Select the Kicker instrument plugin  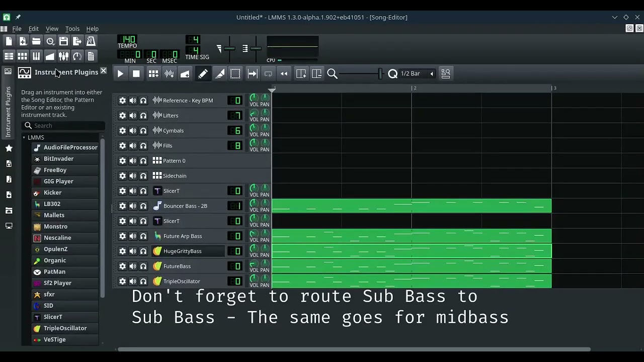click(x=65, y=193)
